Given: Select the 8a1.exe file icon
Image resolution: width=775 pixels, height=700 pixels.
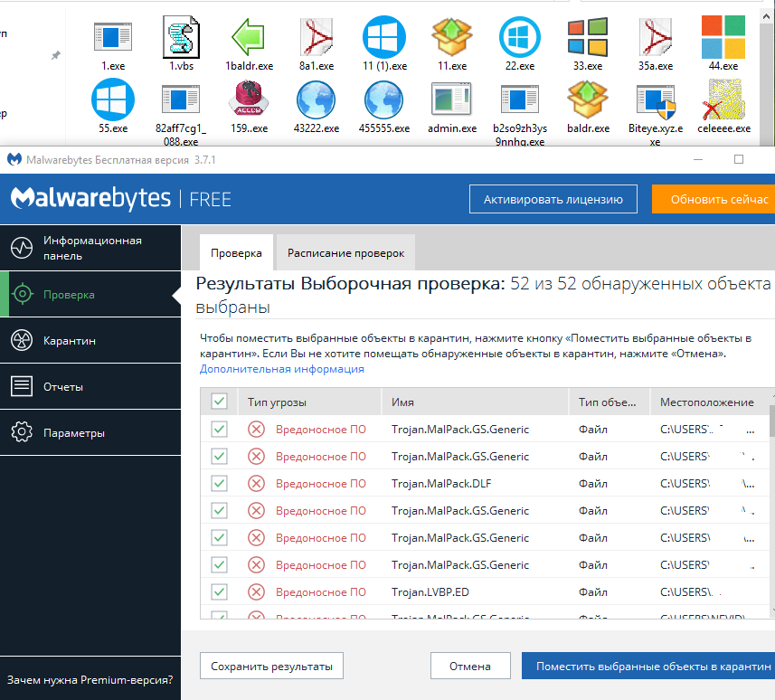Looking at the screenshot, I should (x=317, y=37).
